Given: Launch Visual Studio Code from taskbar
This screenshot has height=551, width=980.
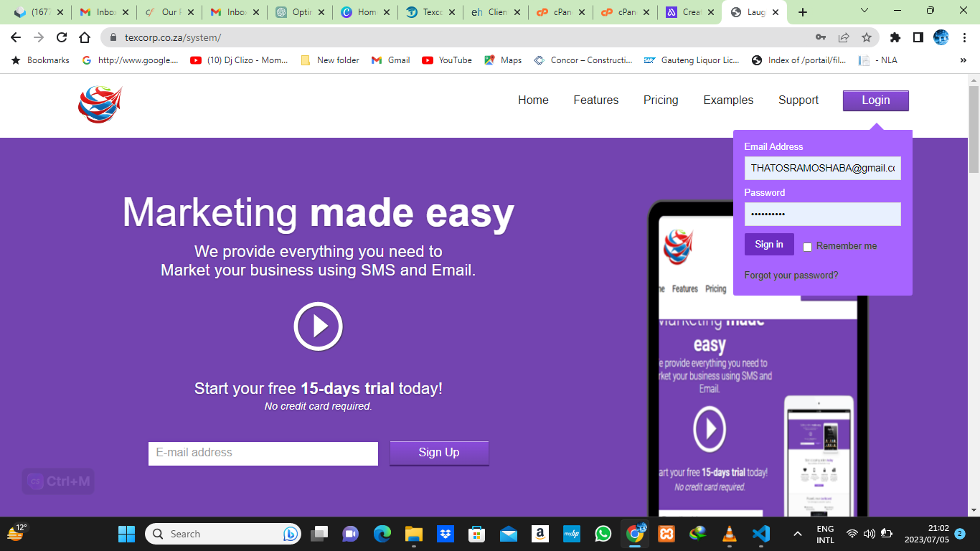Looking at the screenshot, I should click(760, 534).
